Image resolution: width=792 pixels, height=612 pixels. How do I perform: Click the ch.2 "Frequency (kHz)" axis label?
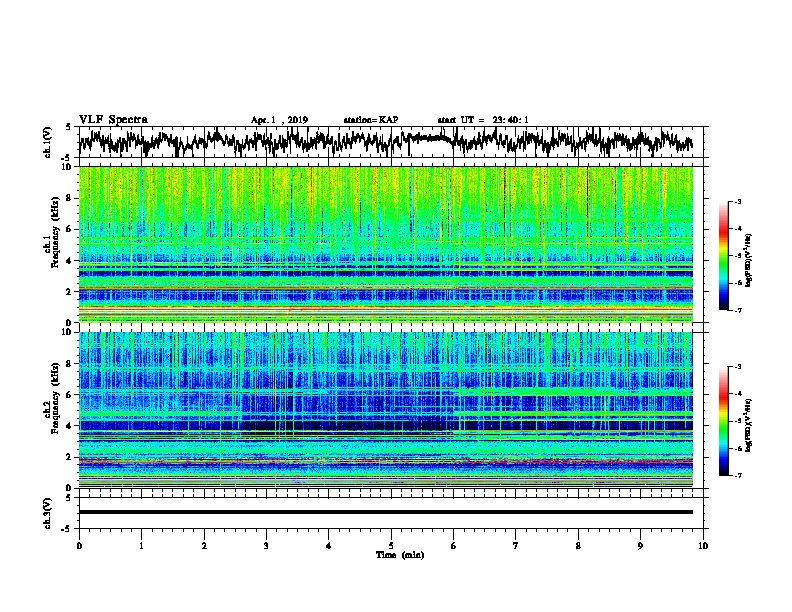click(x=55, y=398)
